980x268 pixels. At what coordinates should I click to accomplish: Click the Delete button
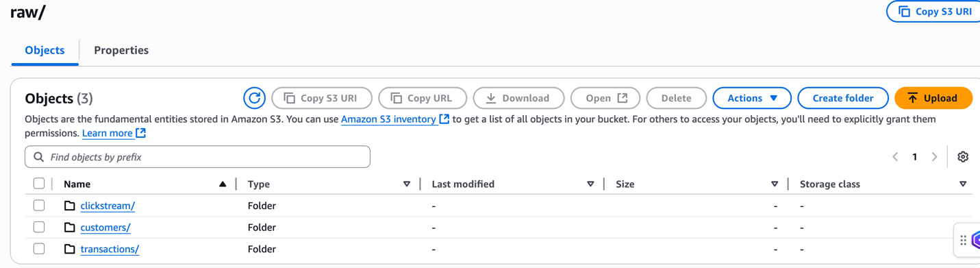click(x=676, y=98)
